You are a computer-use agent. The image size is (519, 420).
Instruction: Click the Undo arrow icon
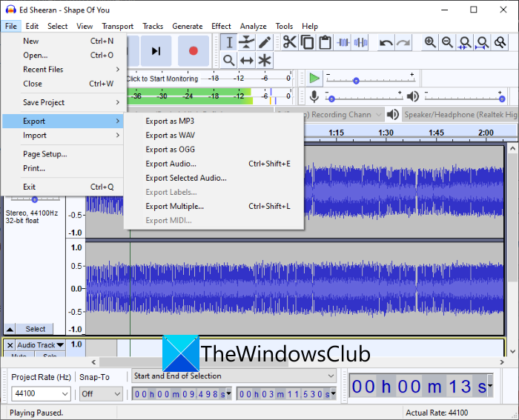386,42
